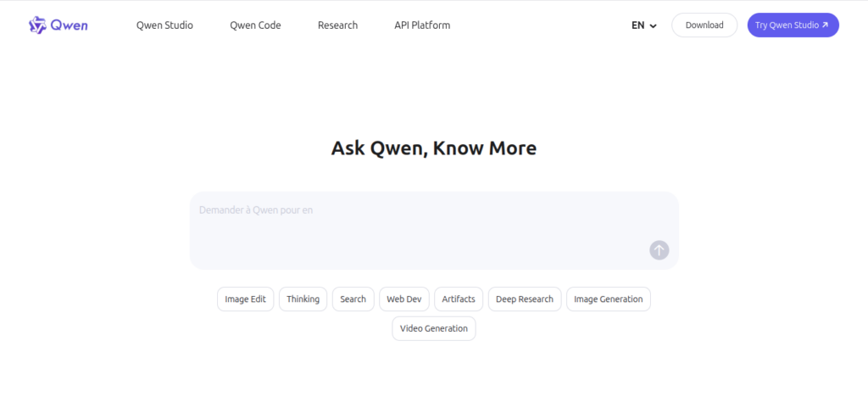Enable the Thinking mode chip

coord(303,299)
